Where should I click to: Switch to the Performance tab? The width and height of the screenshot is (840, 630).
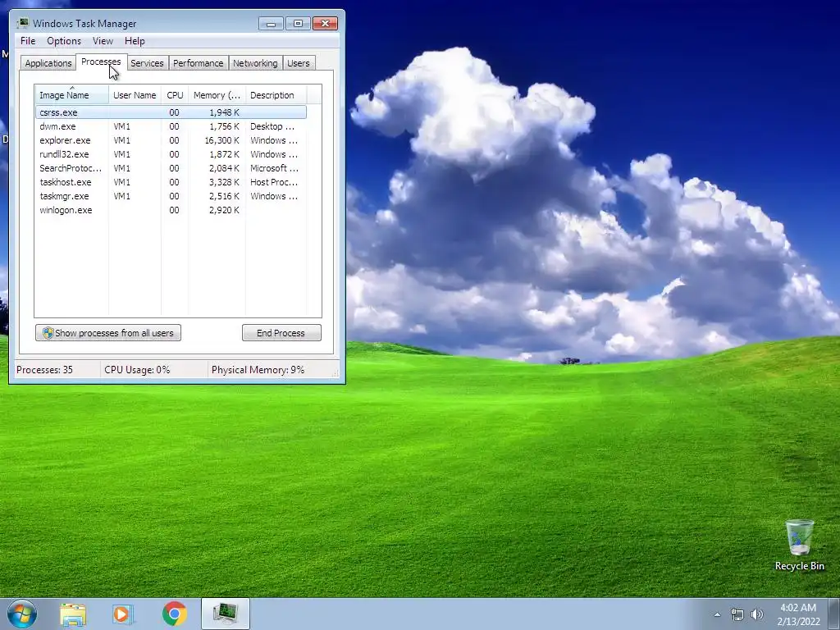point(199,63)
